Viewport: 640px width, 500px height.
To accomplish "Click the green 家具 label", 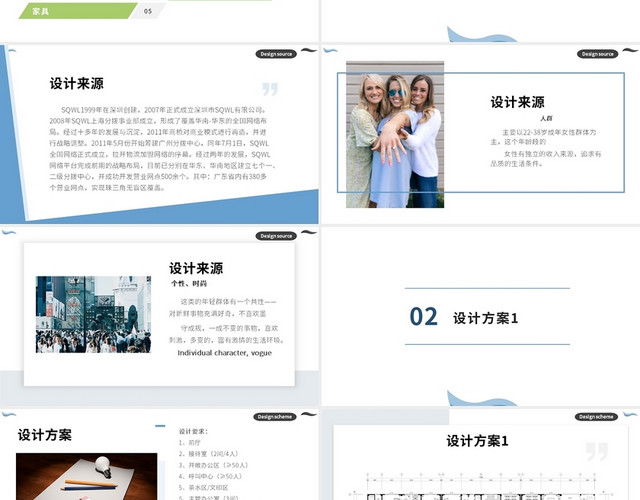I will 78,11.
